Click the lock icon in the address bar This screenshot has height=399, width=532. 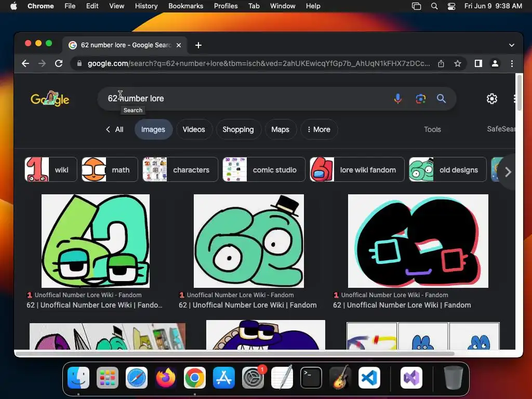(x=79, y=63)
